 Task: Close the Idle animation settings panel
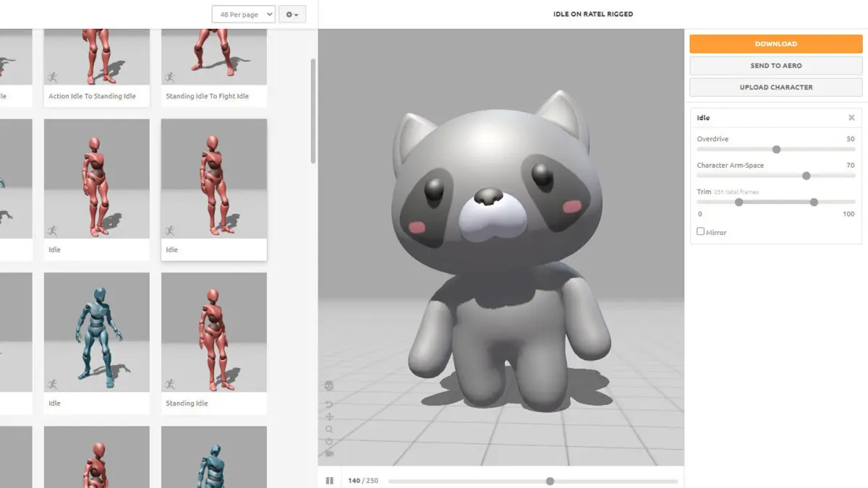click(x=851, y=118)
